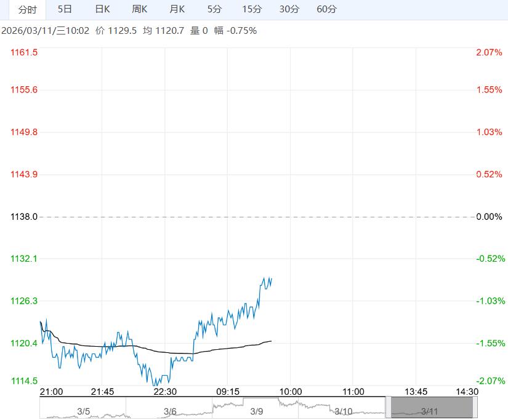Switch to the 15分 interval tab
The width and height of the screenshot is (508, 420).
coord(252,9)
